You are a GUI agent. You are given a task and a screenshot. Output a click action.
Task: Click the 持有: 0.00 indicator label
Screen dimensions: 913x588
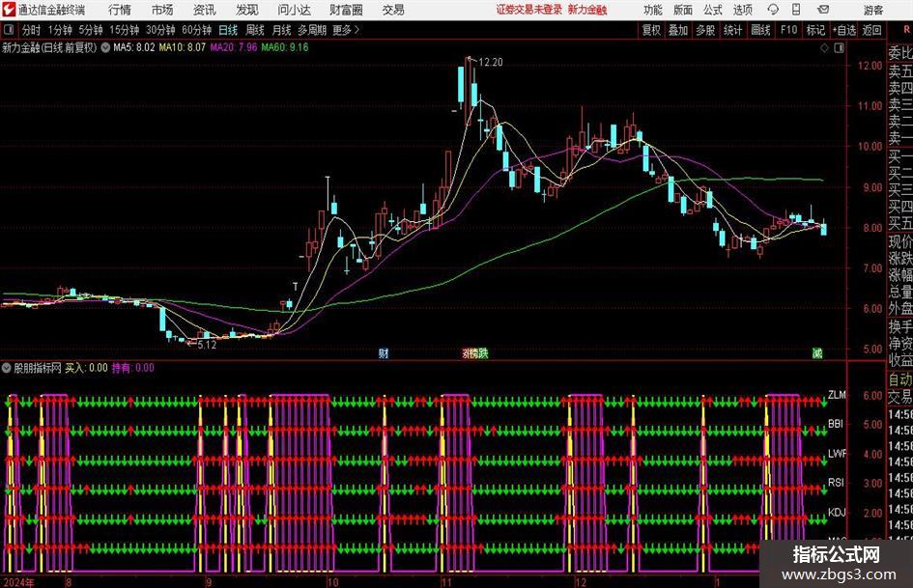point(132,368)
